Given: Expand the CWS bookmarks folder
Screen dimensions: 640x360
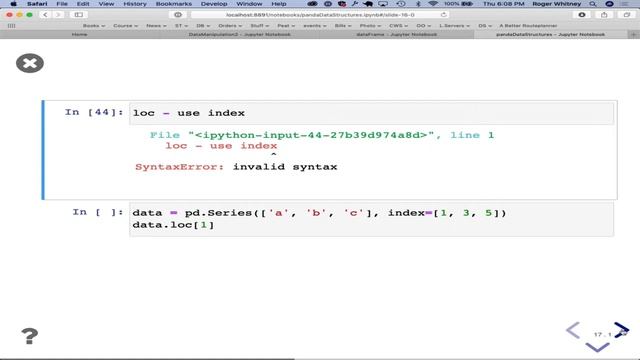Looking at the screenshot, I should coord(398,26).
